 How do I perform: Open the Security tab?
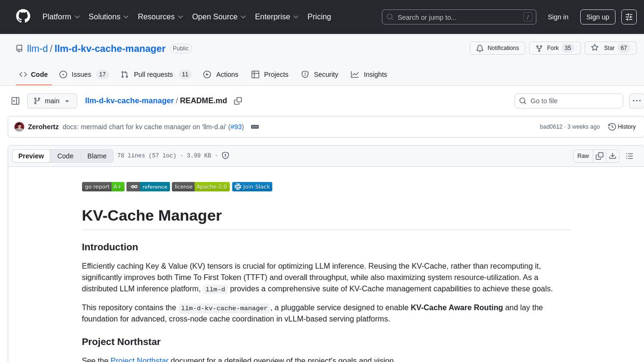coord(320,74)
